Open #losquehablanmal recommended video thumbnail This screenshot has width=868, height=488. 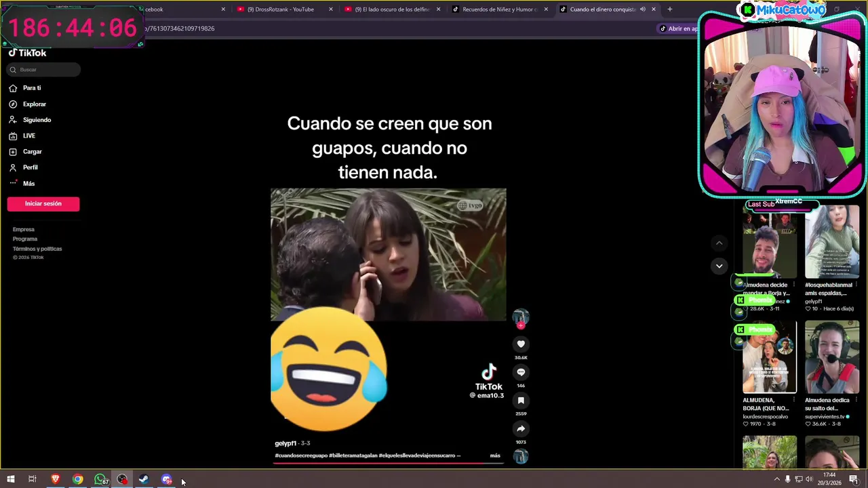pyautogui.click(x=832, y=242)
